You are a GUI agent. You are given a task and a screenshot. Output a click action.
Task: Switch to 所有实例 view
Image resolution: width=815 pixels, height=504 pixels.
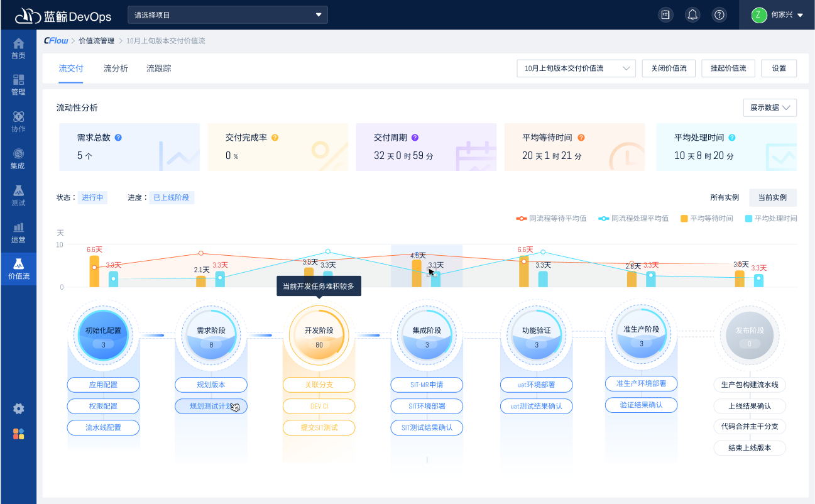[x=724, y=197]
